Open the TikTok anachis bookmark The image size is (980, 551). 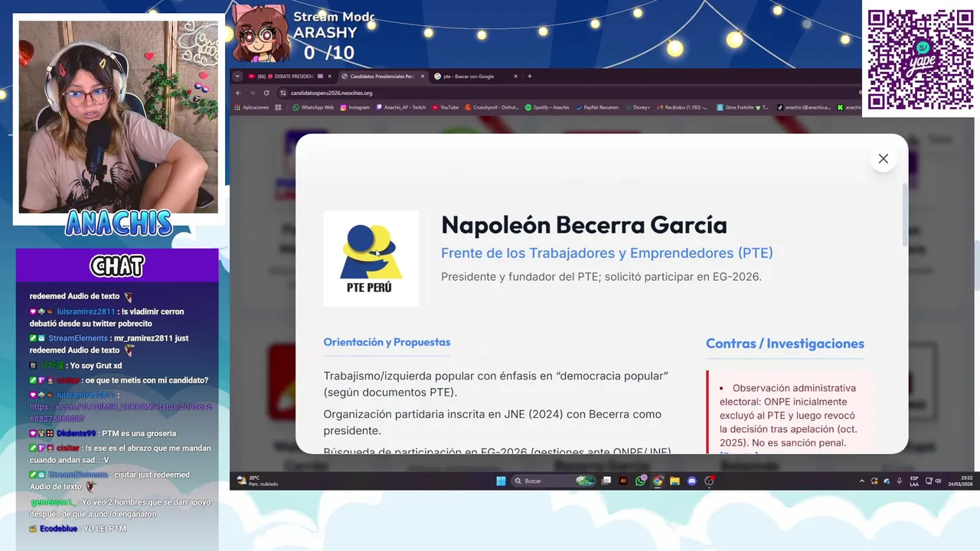click(x=805, y=107)
